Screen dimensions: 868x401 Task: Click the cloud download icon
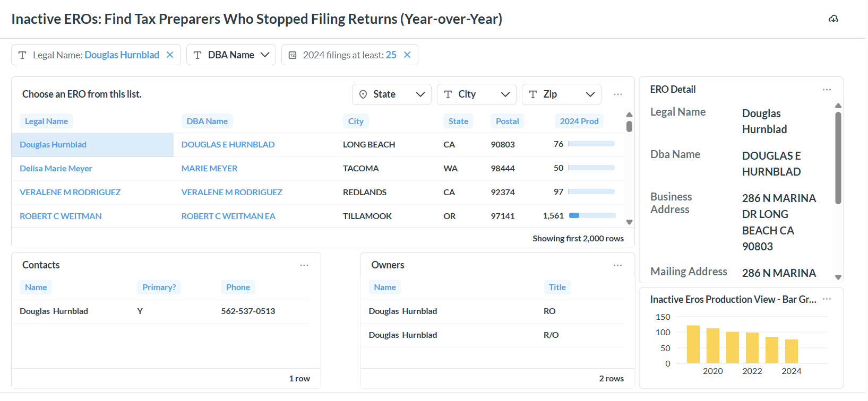[833, 19]
